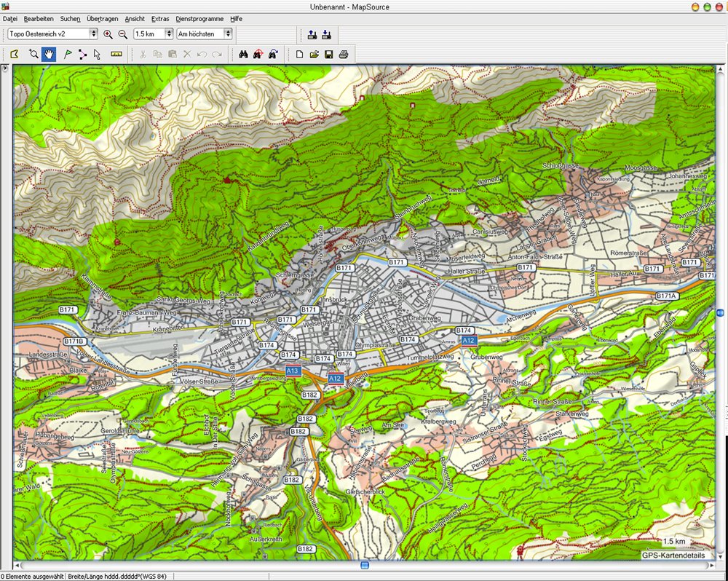Click the Cut scissors icon
728x581 pixels.
(x=143, y=55)
